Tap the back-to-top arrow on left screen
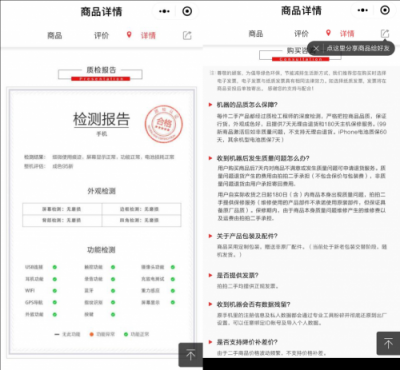Screen dimensions: 400x370 (x=191, y=355)
